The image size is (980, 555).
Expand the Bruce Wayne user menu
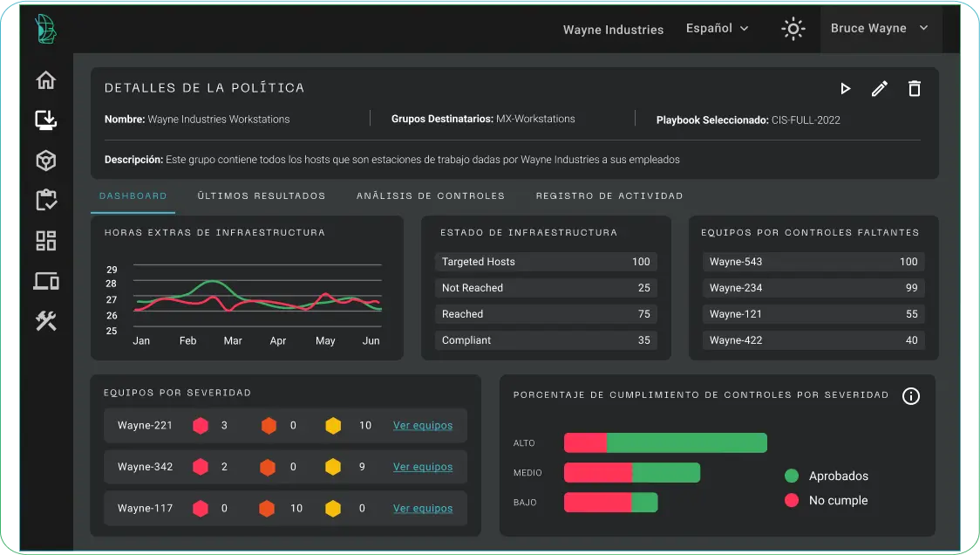click(x=879, y=28)
